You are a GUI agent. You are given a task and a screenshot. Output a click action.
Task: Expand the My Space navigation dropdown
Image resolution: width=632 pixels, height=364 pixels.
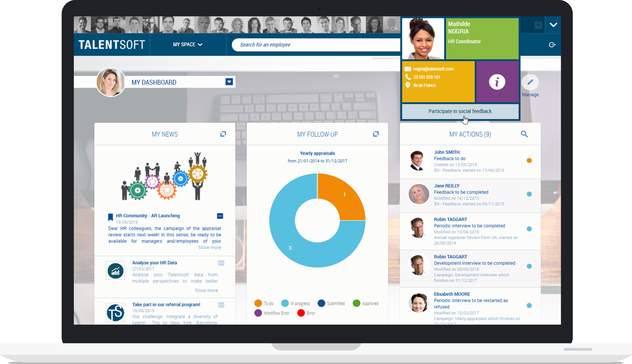[x=187, y=44]
